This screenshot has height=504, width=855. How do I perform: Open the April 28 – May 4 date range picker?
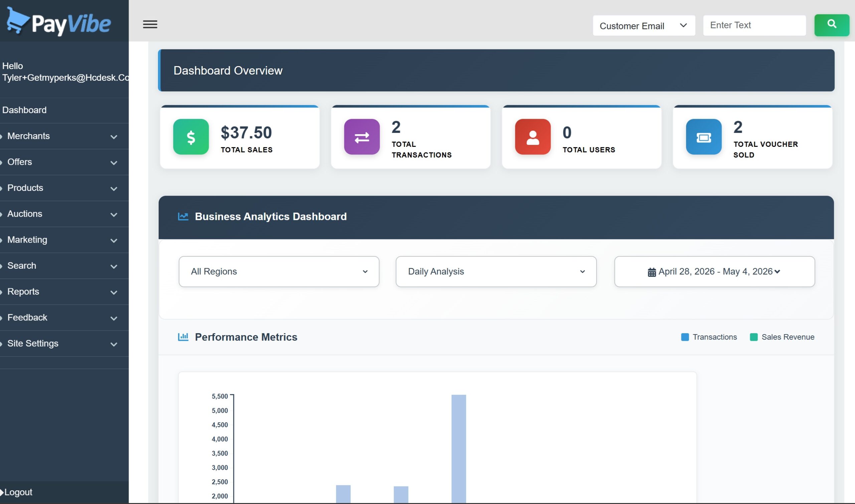714,271
